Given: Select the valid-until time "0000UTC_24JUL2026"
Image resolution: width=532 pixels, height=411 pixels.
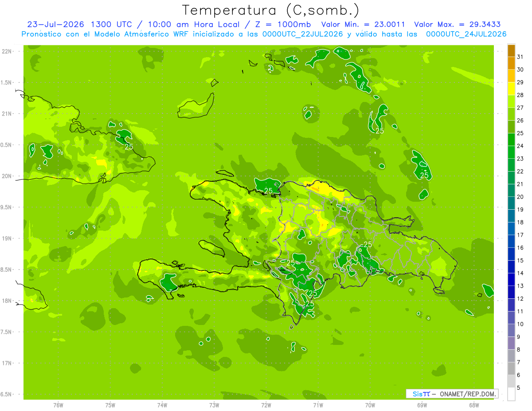Looking at the screenshot, I should [466, 34].
